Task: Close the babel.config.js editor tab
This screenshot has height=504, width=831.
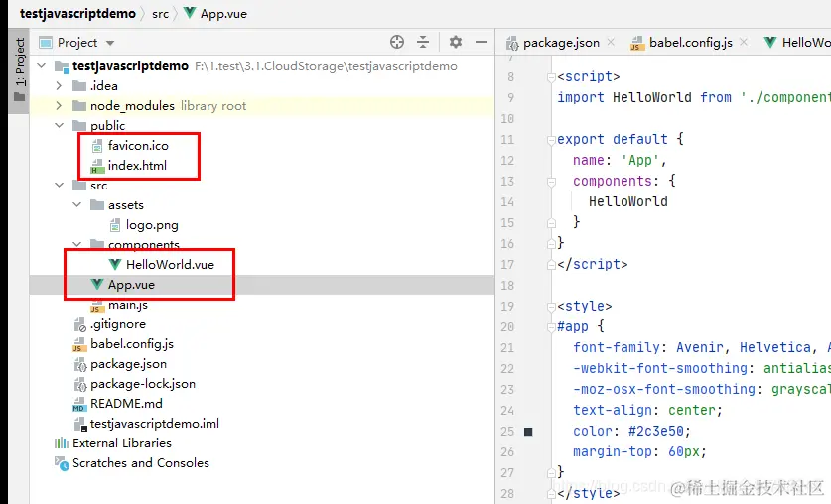Action: click(x=744, y=42)
